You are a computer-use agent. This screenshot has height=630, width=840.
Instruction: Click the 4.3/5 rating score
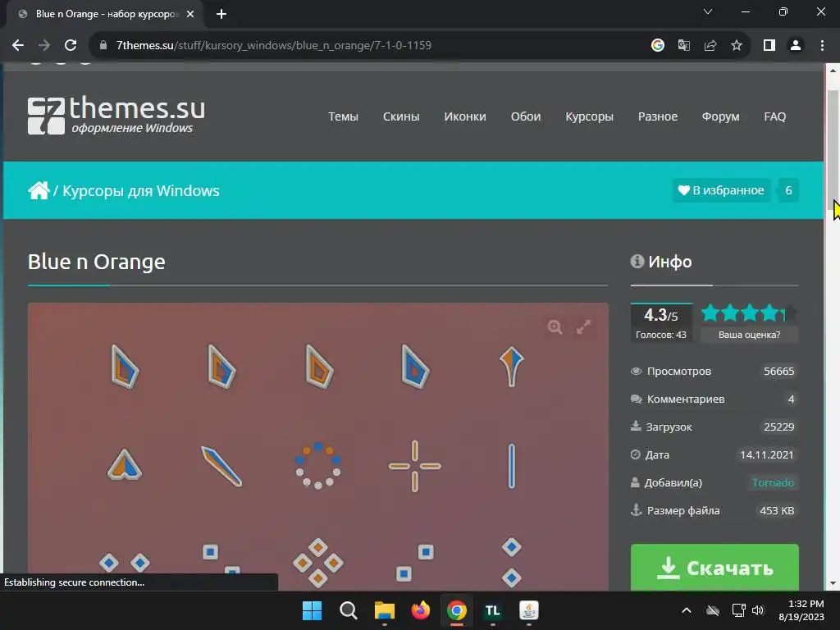pos(661,315)
